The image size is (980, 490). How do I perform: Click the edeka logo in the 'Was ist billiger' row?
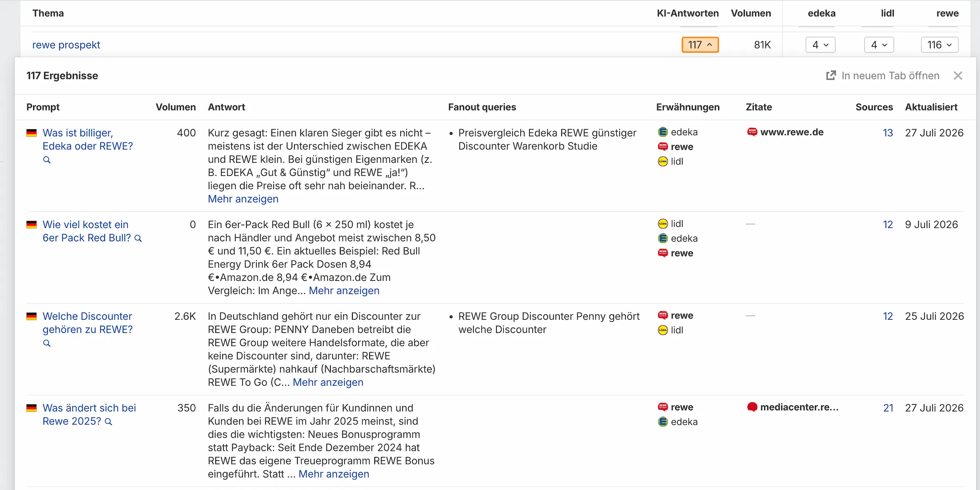click(x=662, y=132)
